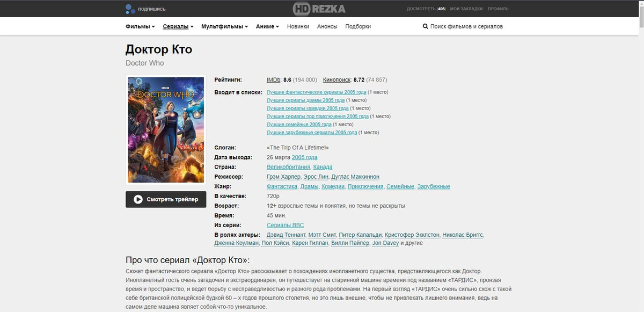Click the Подпишись link

(152, 9)
